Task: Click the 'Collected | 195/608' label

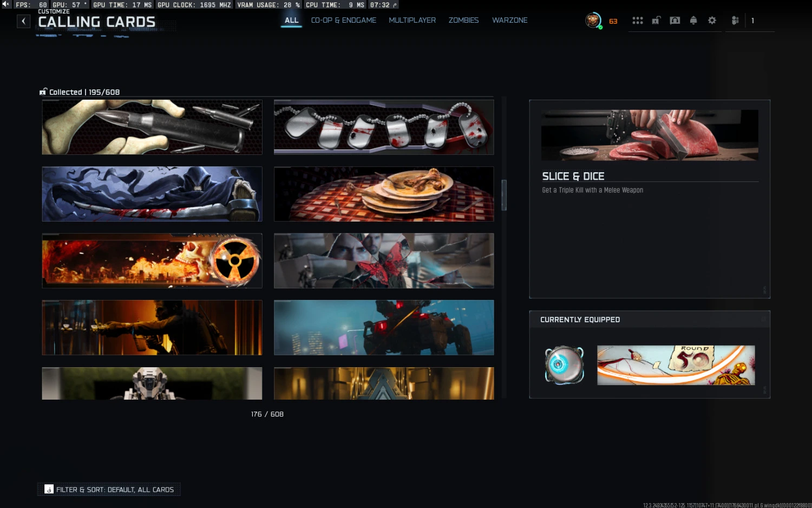Action: coord(84,92)
